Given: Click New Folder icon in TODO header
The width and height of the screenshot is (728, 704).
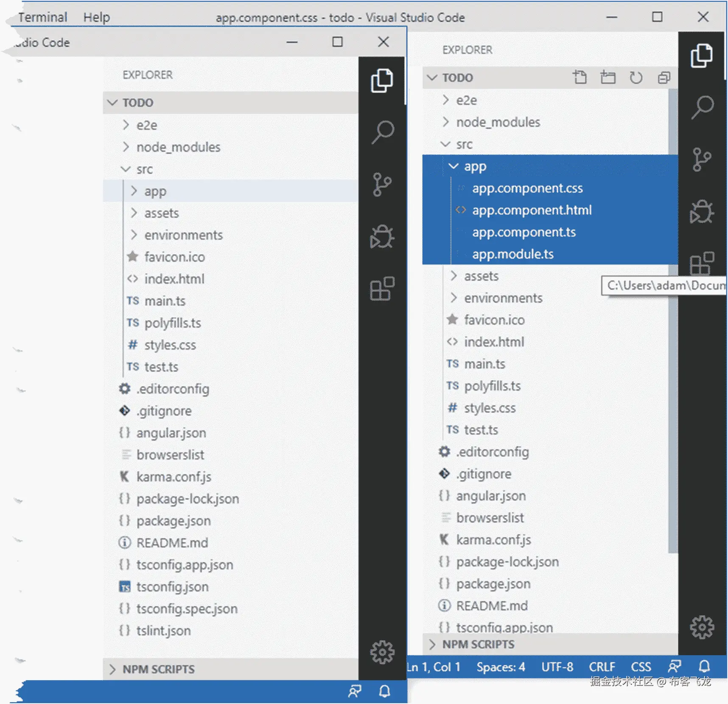Looking at the screenshot, I should (608, 78).
